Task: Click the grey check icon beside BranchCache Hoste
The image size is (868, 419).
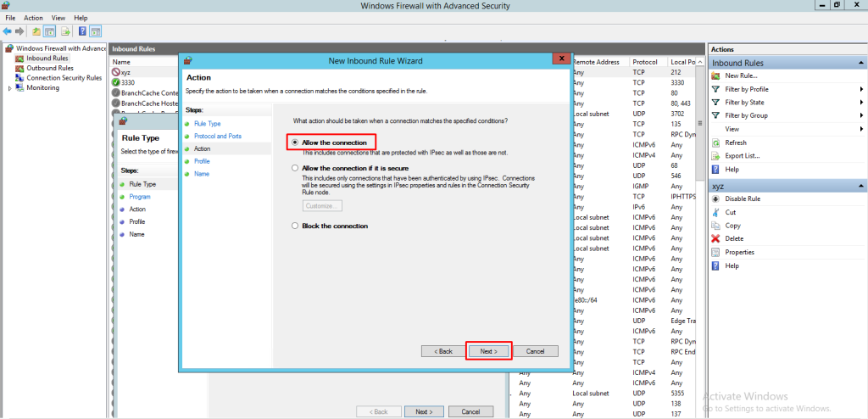Action: point(115,103)
